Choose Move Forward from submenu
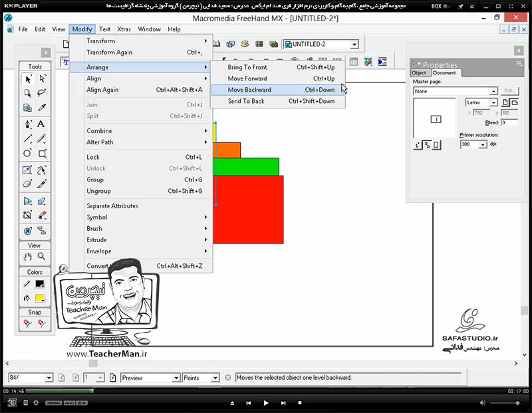 pyautogui.click(x=278, y=78)
